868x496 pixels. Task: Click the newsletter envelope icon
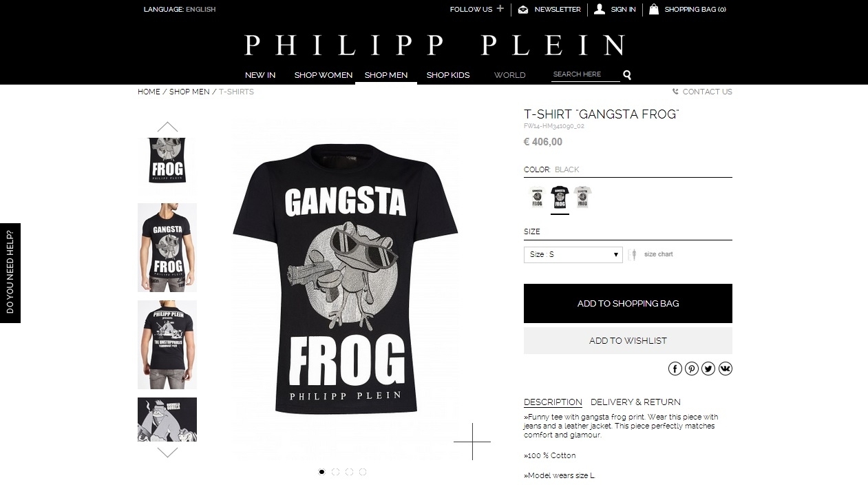coord(523,9)
